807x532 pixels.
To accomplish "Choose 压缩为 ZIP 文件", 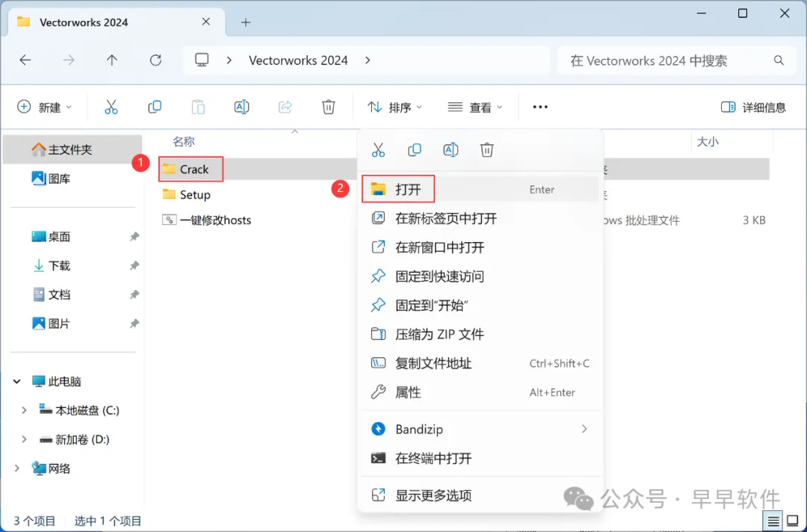I will tap(480, 335).
